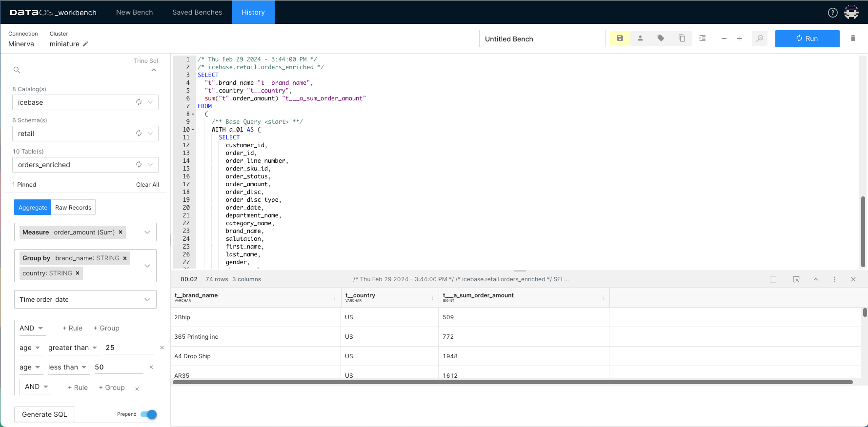Click the DataOS workbench logo
The height and width of the screenshot is (427, 868).
tap(53, 12)
